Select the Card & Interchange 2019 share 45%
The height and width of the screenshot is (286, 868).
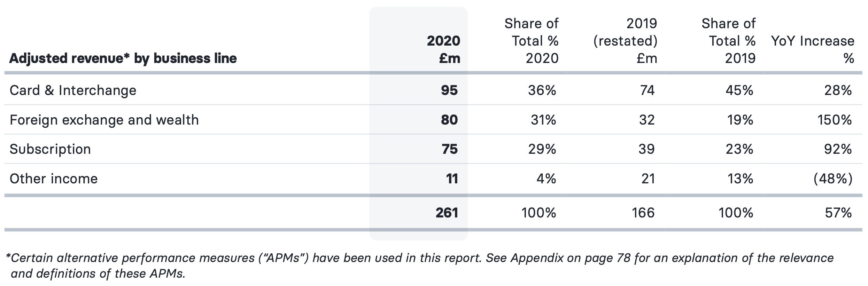[x=739, y=90]
